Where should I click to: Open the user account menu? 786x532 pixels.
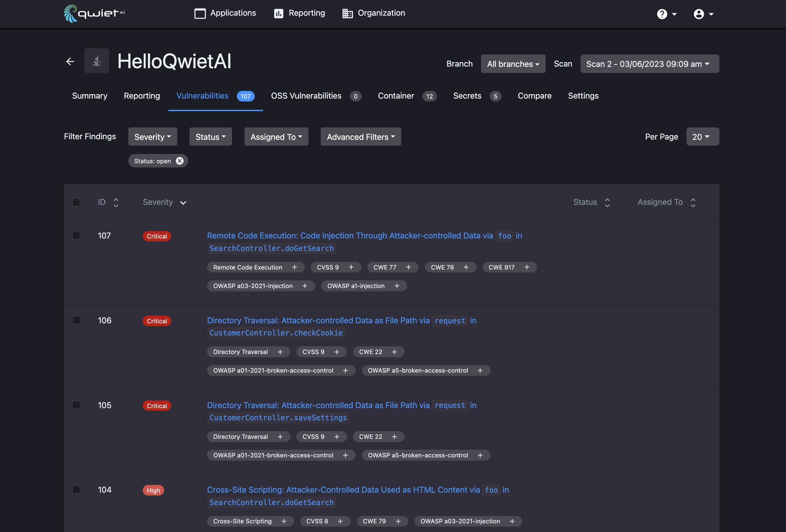[x=703, y=14]
